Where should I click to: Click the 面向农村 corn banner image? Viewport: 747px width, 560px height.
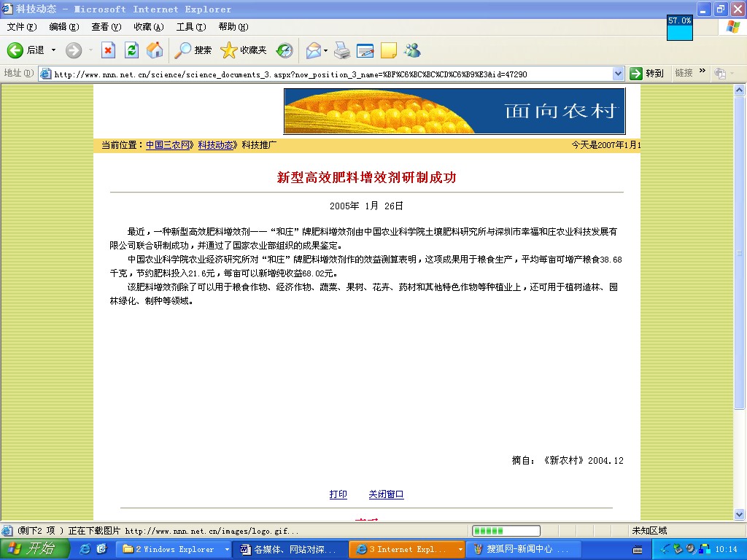(454, 112)
